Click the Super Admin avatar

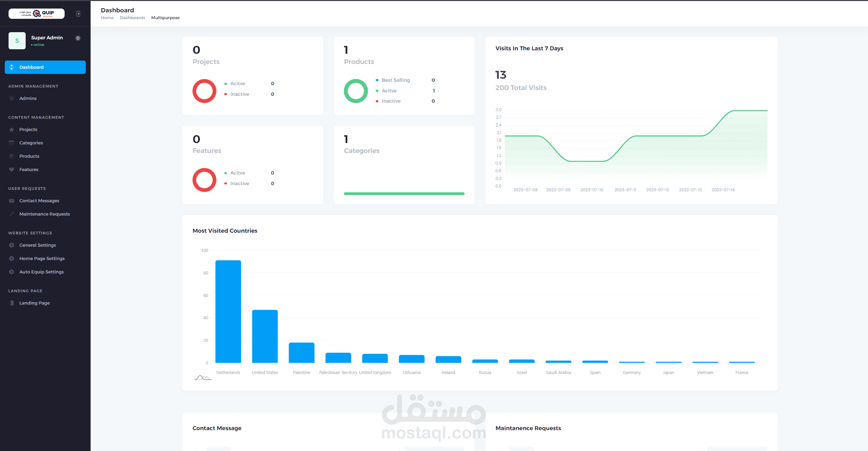(17, 41)
